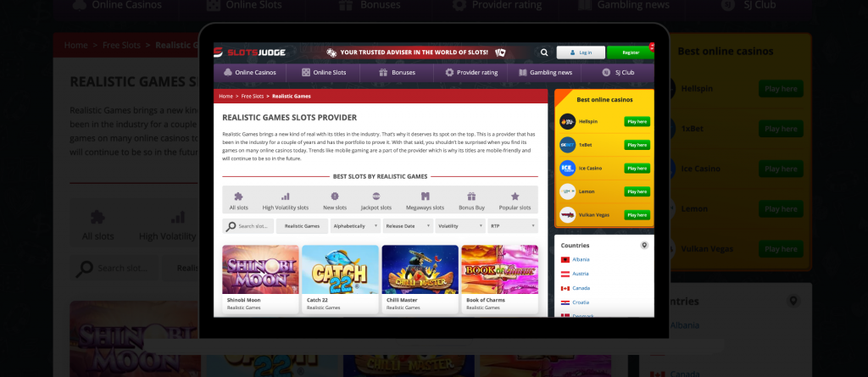Open Bonuses menu on laptop screen
This screenshot has height=377, width=868.
(397, 73)
